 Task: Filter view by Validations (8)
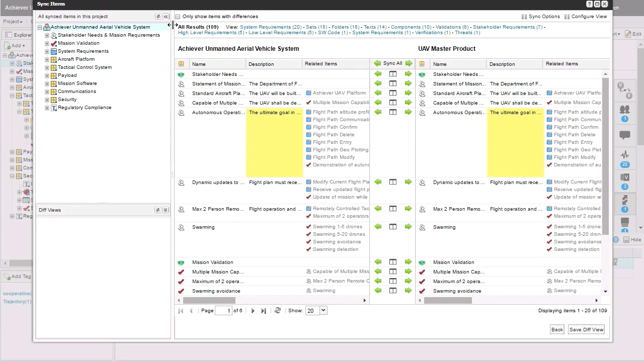coord(452,27)
